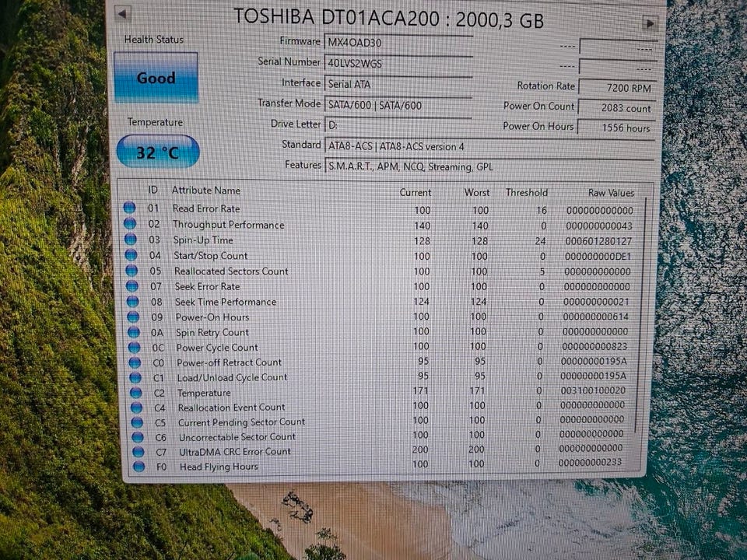Screen dimensions: 747x560
Task: Click status orb for Spin Retry Count
Action: click(x=134, y=332)
